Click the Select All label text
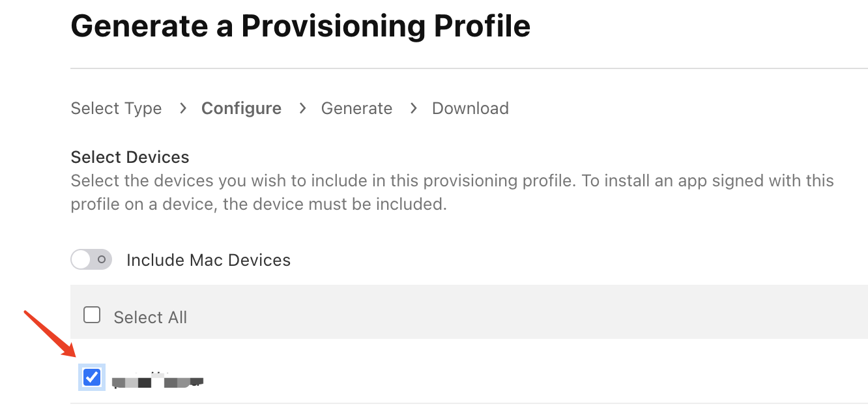 point(150,317)
